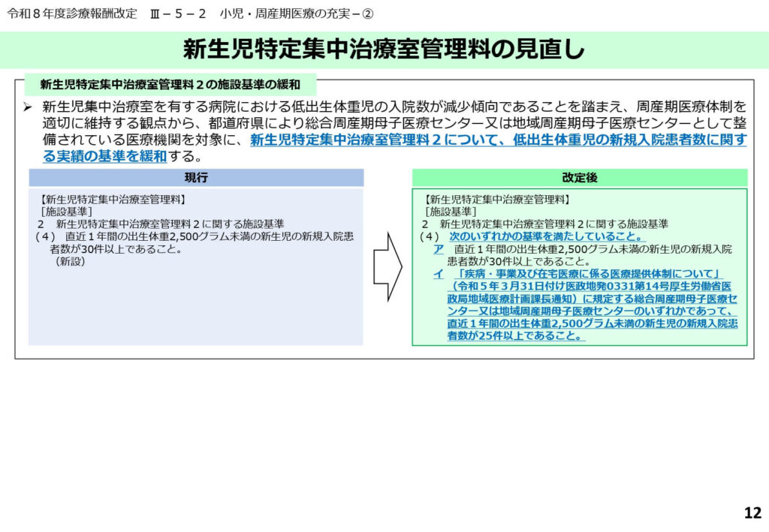Click the slide title 新生児特定集中治療室管理料の見直し
The width and height of the screenshot is (769, 532).
[x=384, y=50]
